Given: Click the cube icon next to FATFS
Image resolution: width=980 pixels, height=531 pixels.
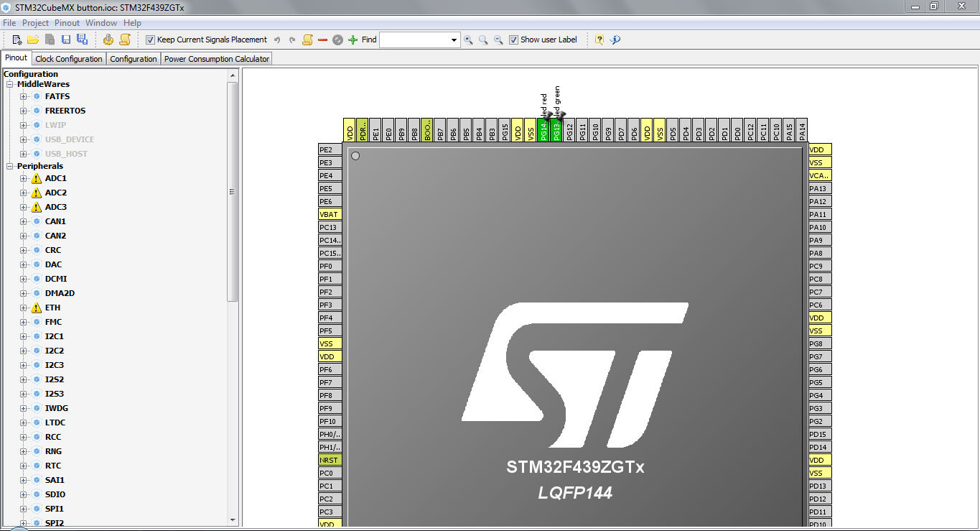Looking at the screenshot, I should click(37, 96).
